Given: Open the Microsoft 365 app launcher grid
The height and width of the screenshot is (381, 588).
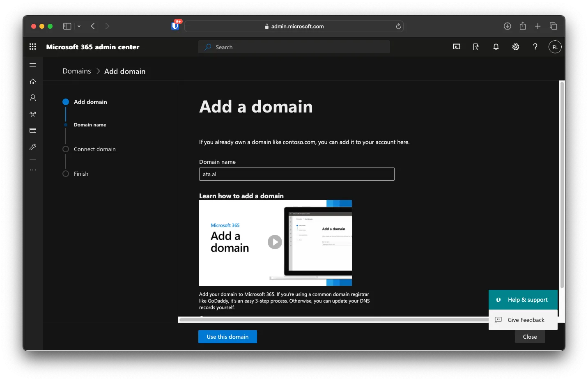Looking at the screenshot, I should point(33,47).
